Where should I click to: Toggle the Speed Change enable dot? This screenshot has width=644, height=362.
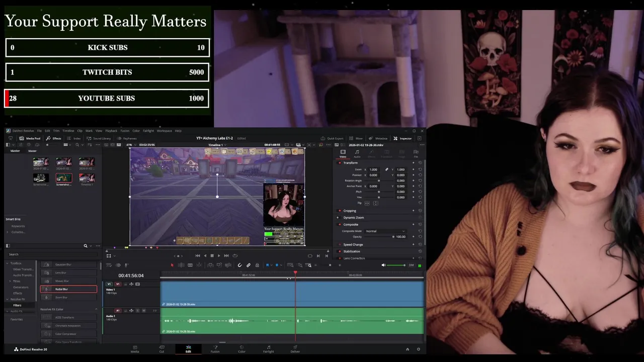point(340,244)
